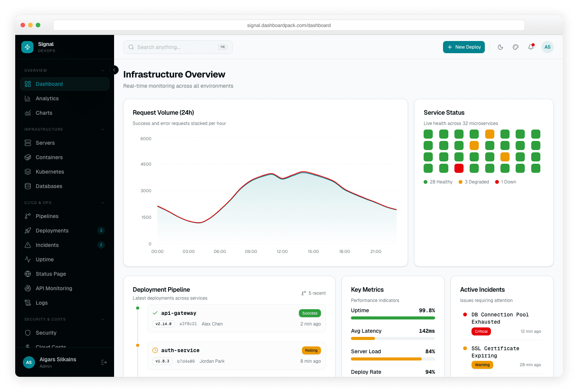Open the API Monitoring page

(x=53, y=288)
